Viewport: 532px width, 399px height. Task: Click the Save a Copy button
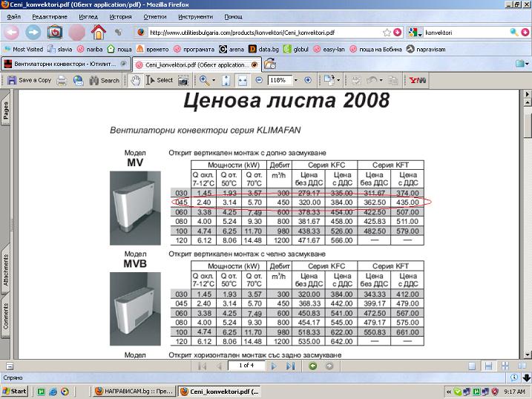[29, 80]
